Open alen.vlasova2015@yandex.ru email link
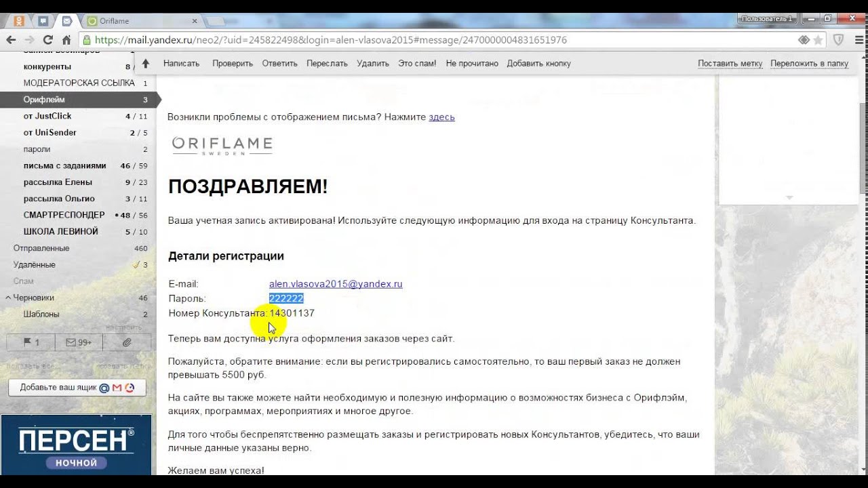Viewport: 868px width, 488px height. coord(336,284)
